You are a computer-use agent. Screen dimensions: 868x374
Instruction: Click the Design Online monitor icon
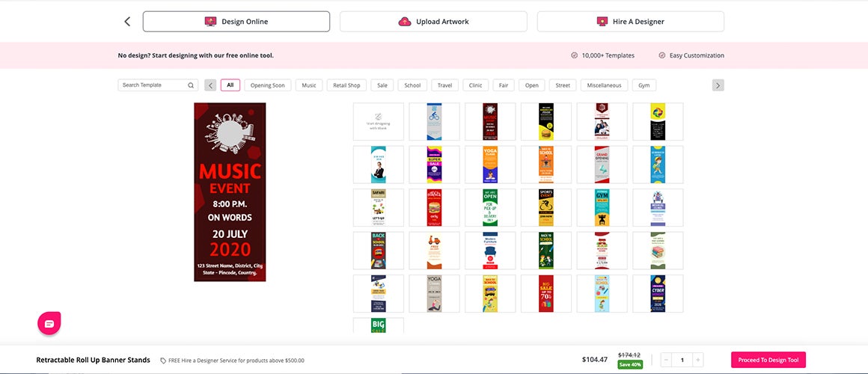coord(210,22)
